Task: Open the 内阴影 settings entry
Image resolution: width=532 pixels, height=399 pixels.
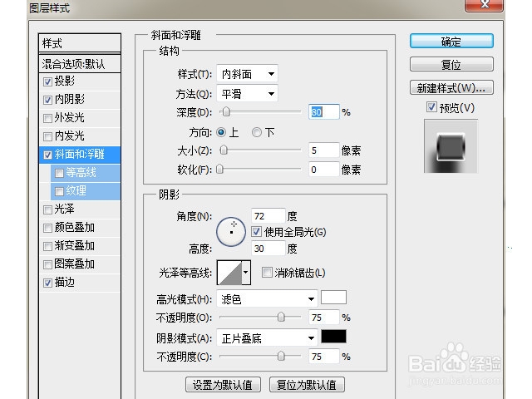Action: (x=70, y=100)
